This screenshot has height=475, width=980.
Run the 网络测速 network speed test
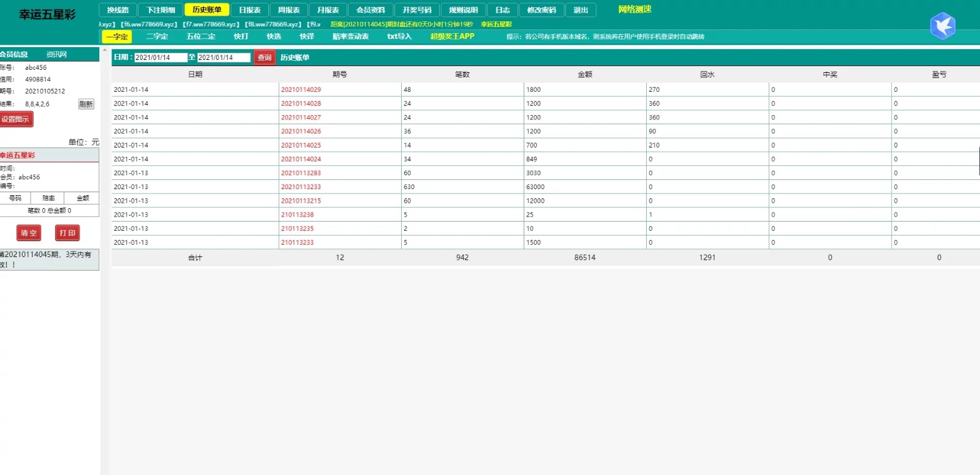click(x=635, y=10)
